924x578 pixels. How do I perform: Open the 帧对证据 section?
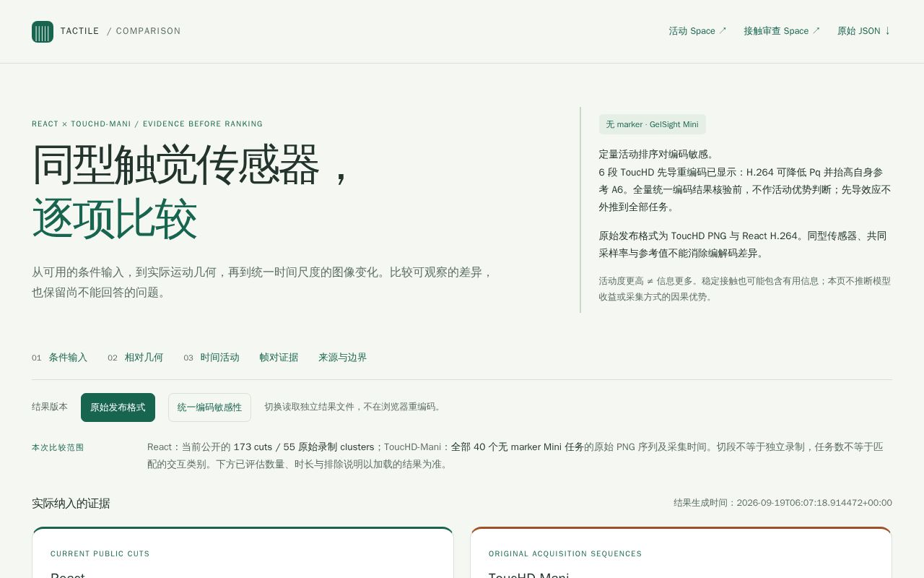tap(279, 358)
